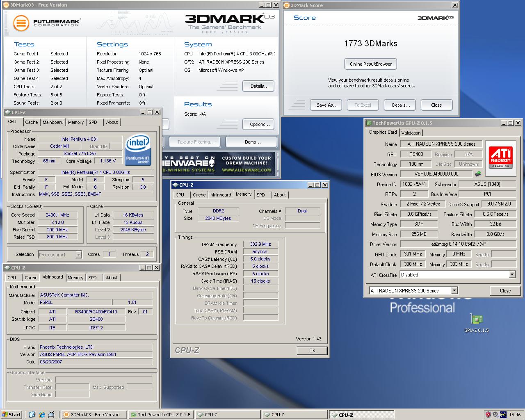The width and height of the screenshot is (525, 420).
Task: Click Southbridge value SB400
Action: (x=96, y=319)
